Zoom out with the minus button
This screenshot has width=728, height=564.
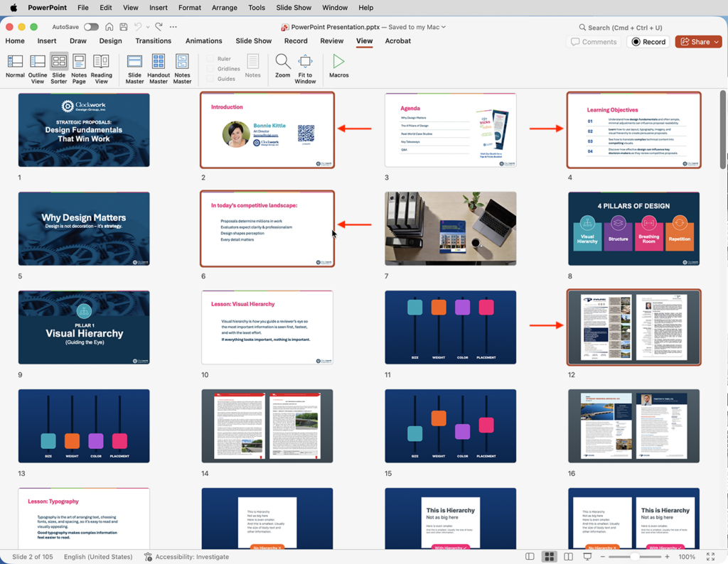(603, 557)
